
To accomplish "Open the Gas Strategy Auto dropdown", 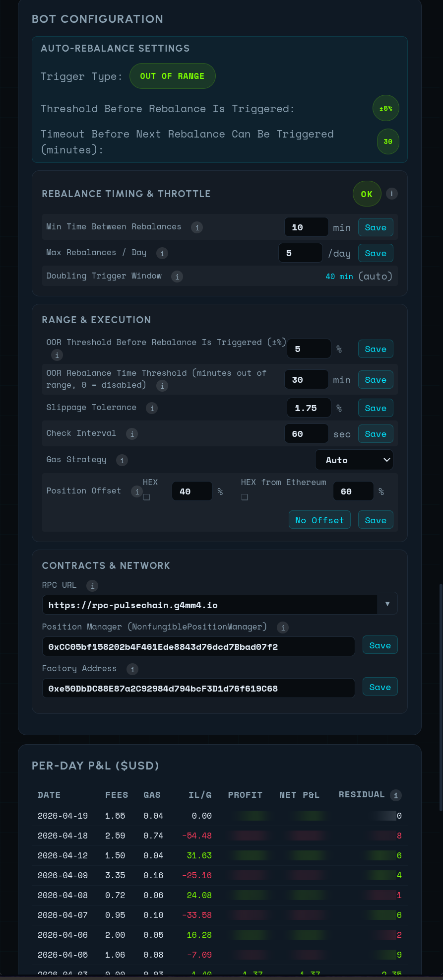I will (354, 460).
